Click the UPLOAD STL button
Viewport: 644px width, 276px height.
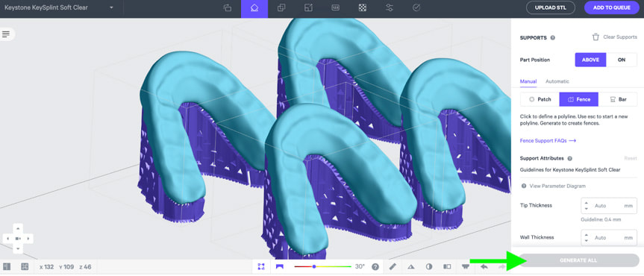[551, 7]
